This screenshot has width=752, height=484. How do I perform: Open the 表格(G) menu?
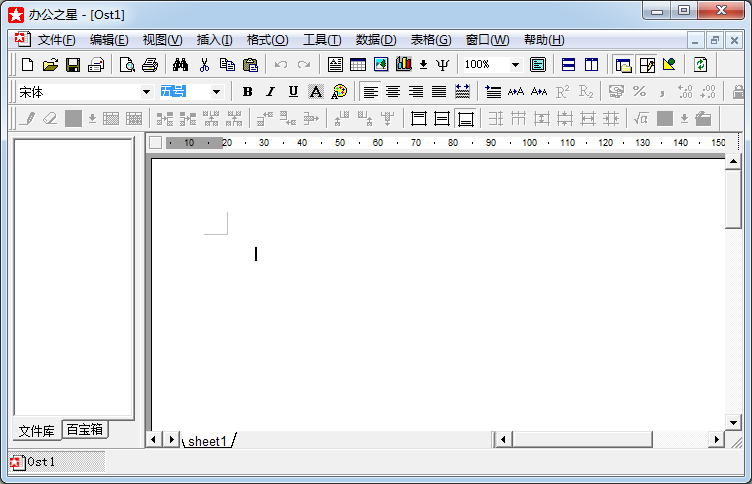tap(431, 40)
